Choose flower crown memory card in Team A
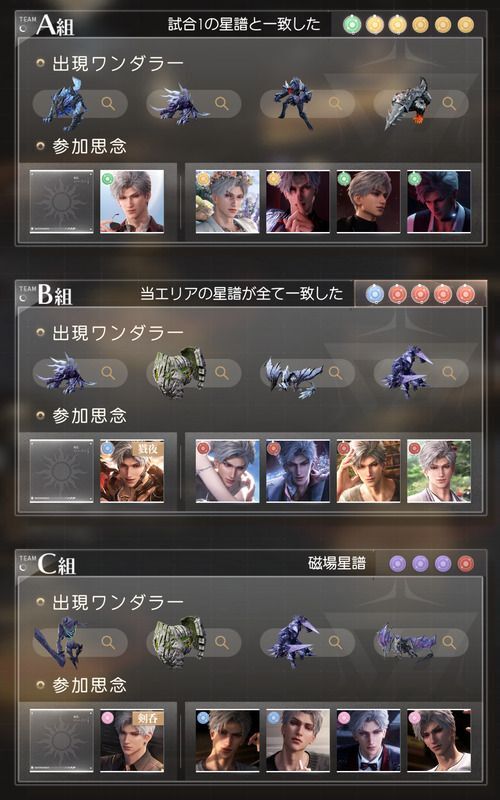The height and width of the screenshot is (800, 500). click(228, 202)
